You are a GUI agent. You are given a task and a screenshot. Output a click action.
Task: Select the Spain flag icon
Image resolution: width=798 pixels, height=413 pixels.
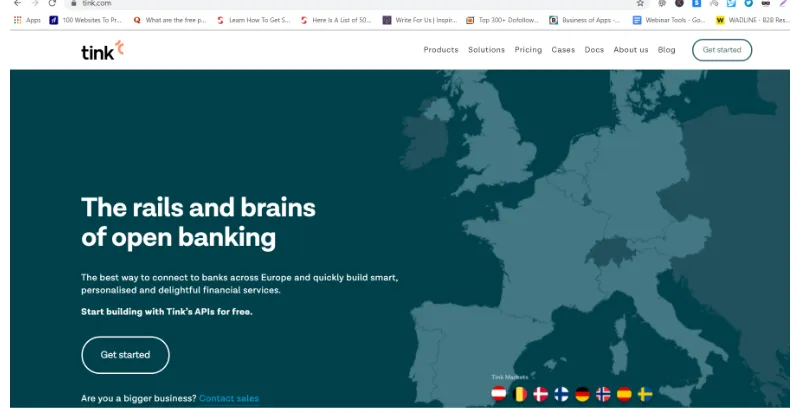[x=624, y=394]
